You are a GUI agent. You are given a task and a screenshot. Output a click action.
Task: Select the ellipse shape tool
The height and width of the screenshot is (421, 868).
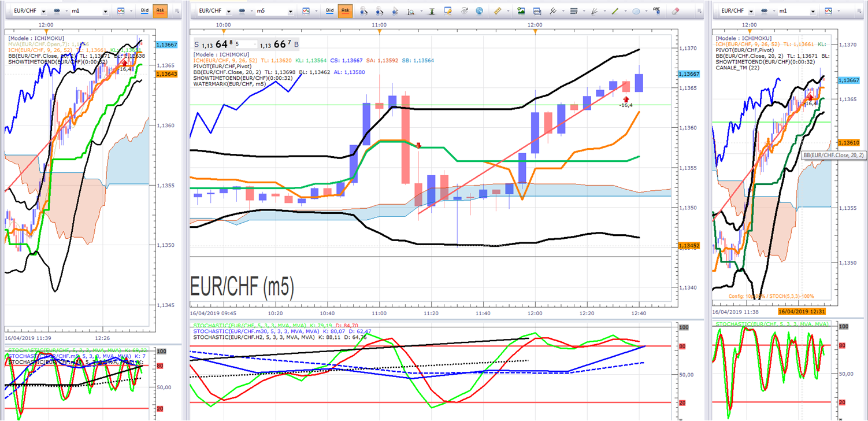pos(636,11)
